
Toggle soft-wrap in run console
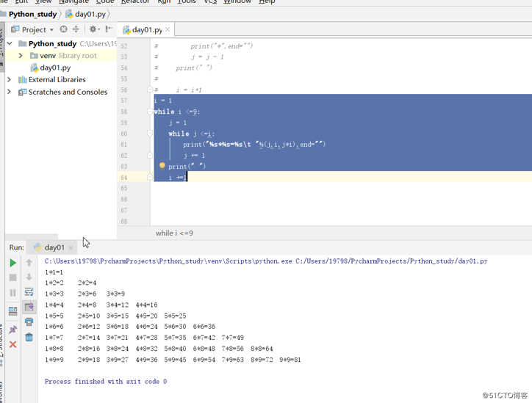[29, 292]
